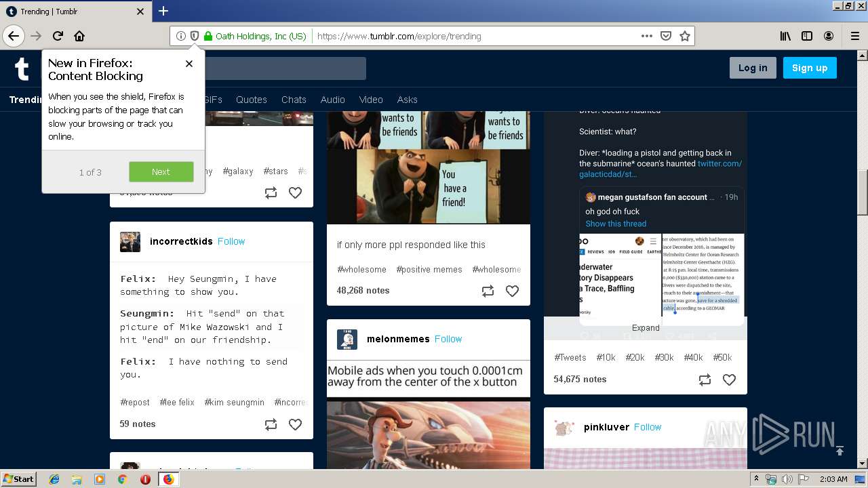Open the twitter.com/galacticdad link

660,169
